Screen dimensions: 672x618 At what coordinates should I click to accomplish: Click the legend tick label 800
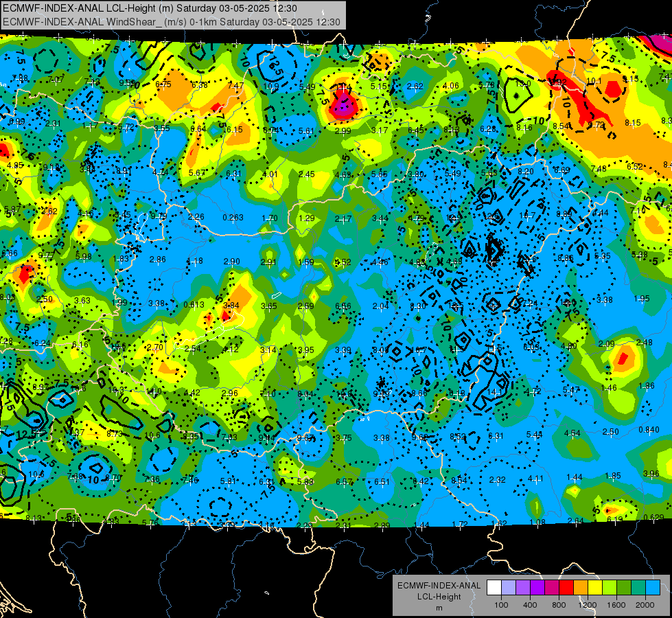click(559, 605)
